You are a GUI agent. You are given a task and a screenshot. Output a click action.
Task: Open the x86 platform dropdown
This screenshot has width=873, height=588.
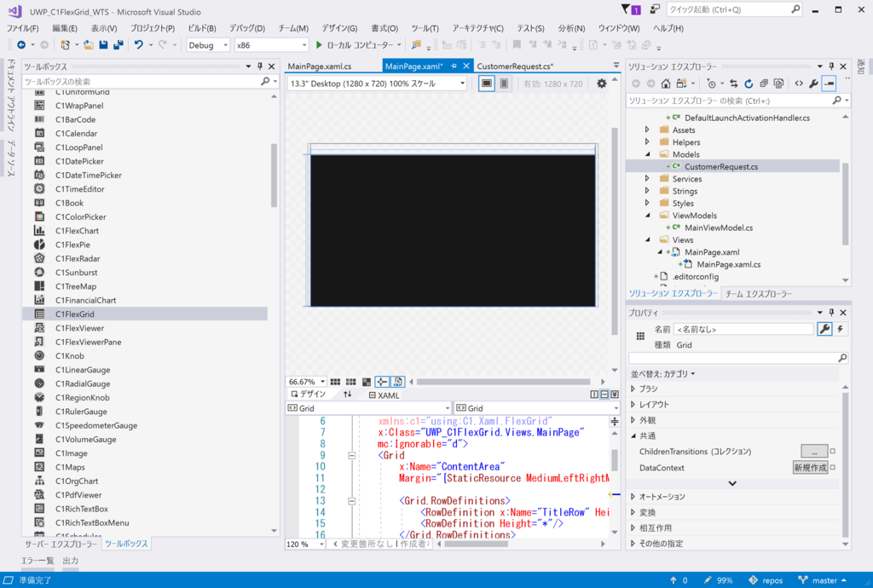[x=271, y=45]
